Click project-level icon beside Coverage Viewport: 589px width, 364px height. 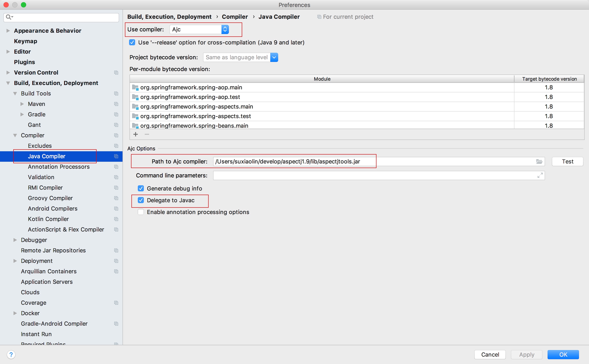click(116, 303)
